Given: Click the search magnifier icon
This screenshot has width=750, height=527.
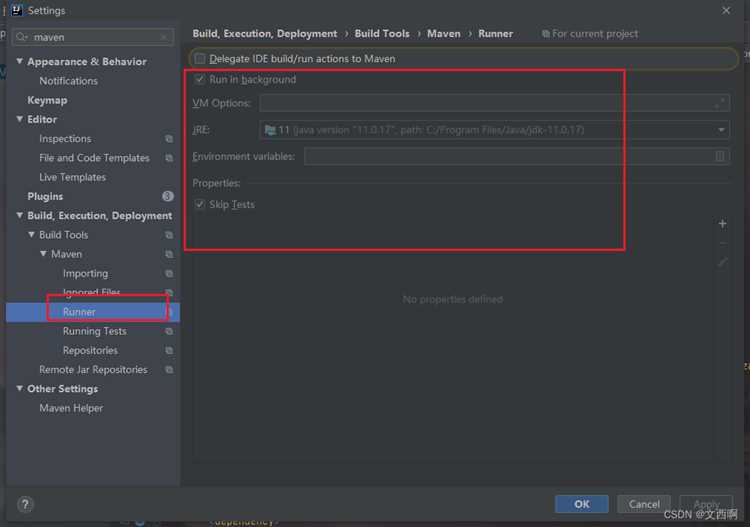Looking at the screenshot, I should (22, 37).
